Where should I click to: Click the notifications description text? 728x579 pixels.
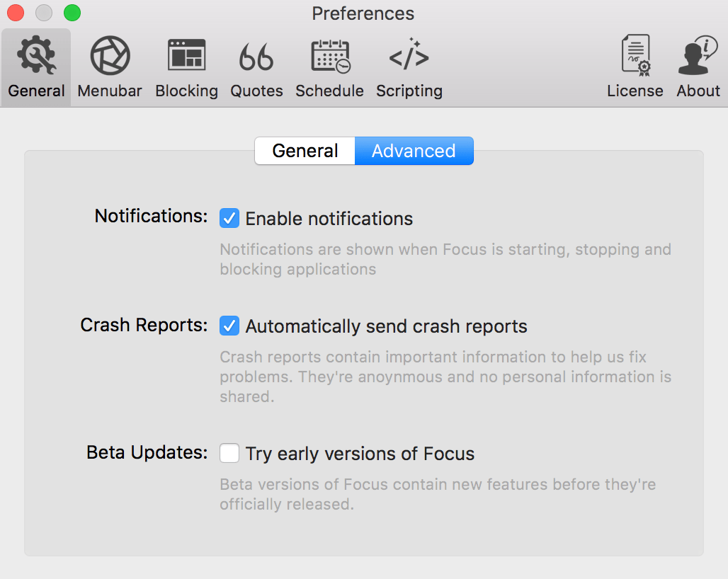coord(445,259)
